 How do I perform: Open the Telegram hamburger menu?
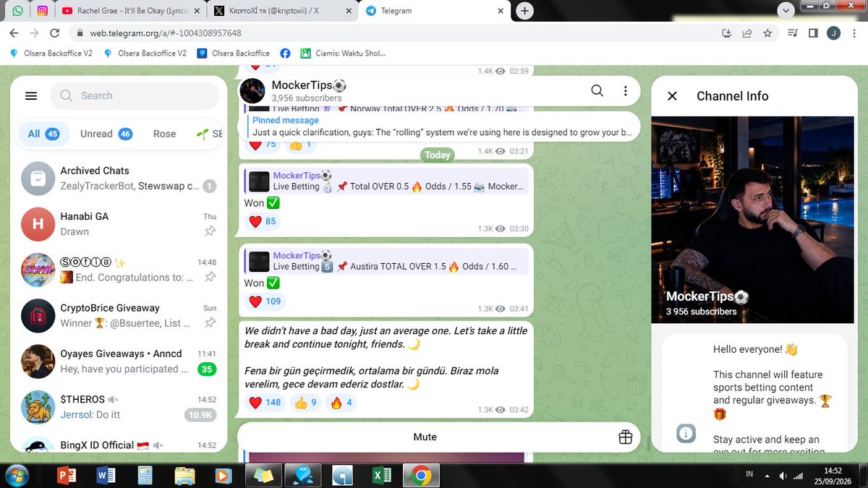point(30,96)
